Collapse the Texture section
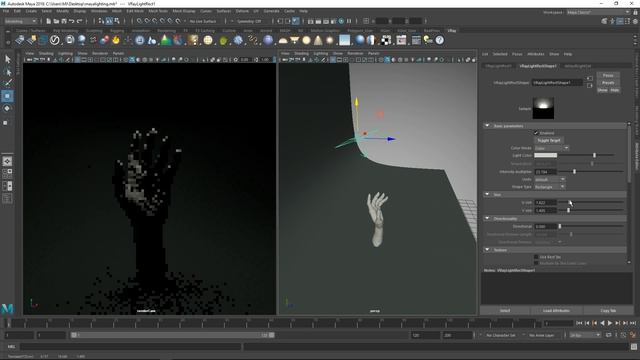This screenshot has width=640, height=360. tap(487, 249)
